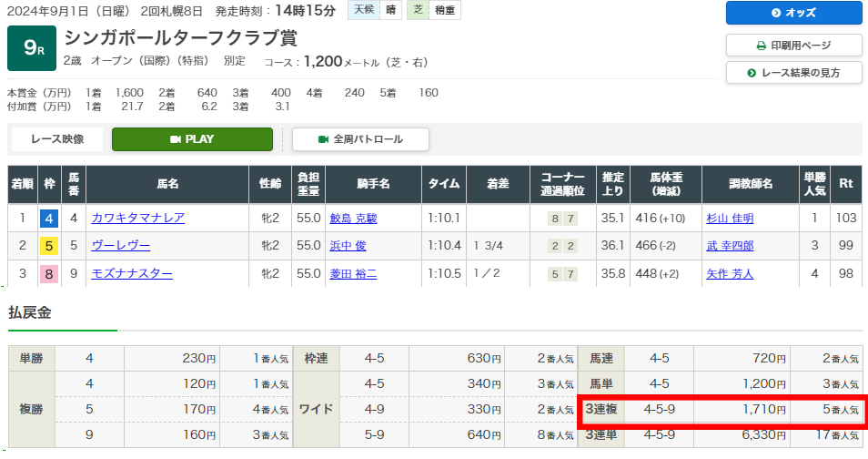Image resolution: width=868 pixels, height=459 pixels.
Task: Click the 複勝 payout label
Action: [32, 409]
